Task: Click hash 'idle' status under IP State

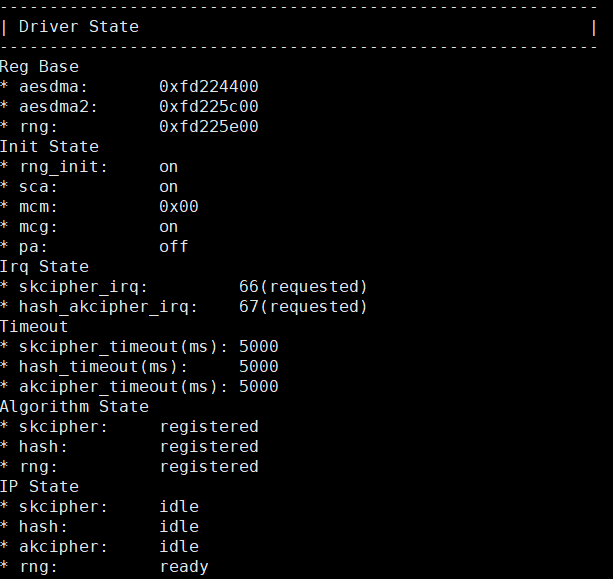Action: coord(179,527)
